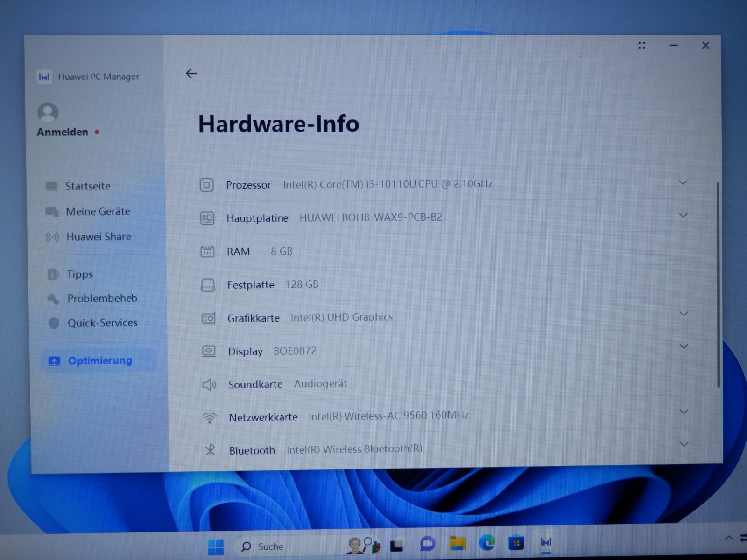Click the Grafikkarte icon
The image size is (747, 560).
tap(208, 318)
